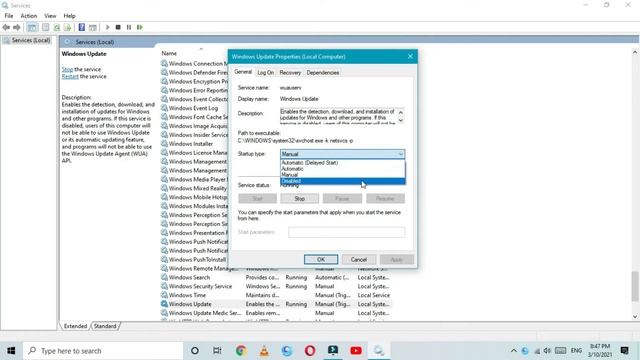Select the Windows Security Service row

click(276, 286)
